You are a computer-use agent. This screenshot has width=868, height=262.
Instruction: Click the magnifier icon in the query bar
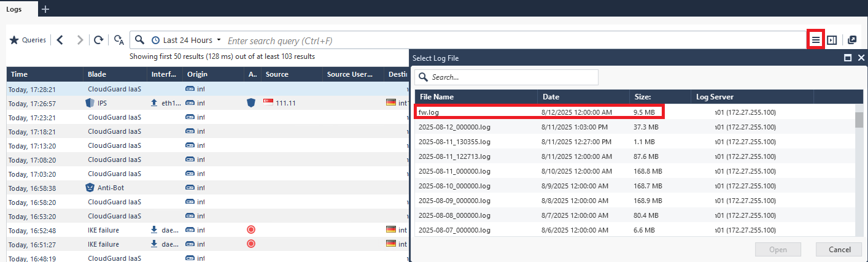coord(140,40)
